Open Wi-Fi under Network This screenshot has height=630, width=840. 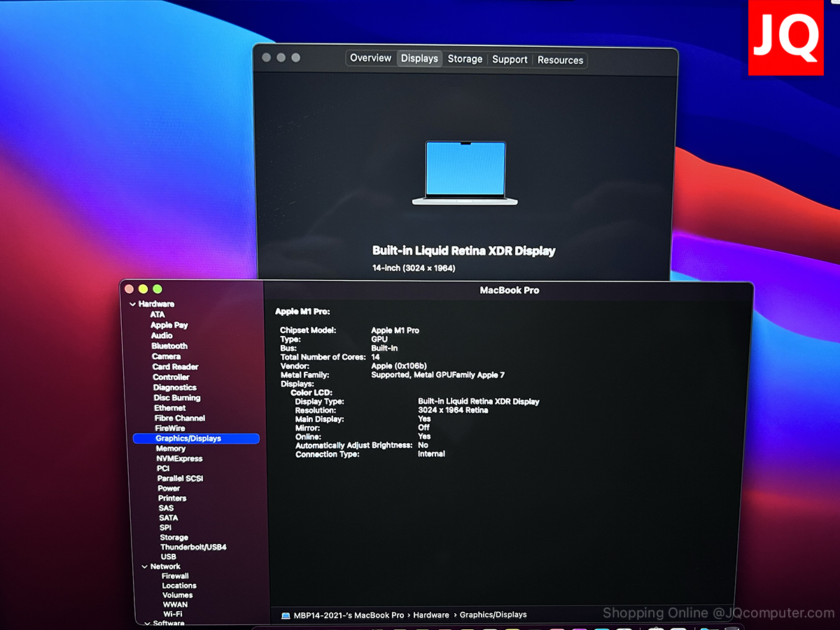pyautogui.click(x=173, y=614)
